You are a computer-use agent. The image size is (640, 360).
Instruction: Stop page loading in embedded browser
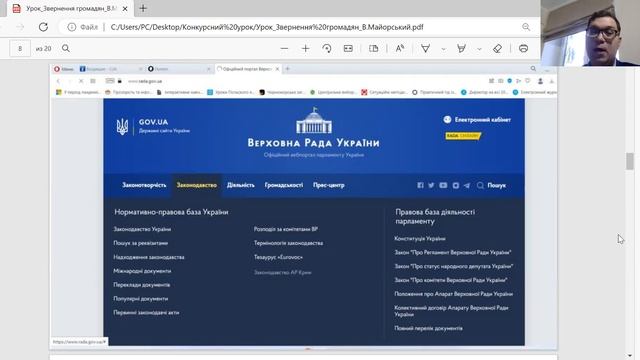tap(81, 81)
